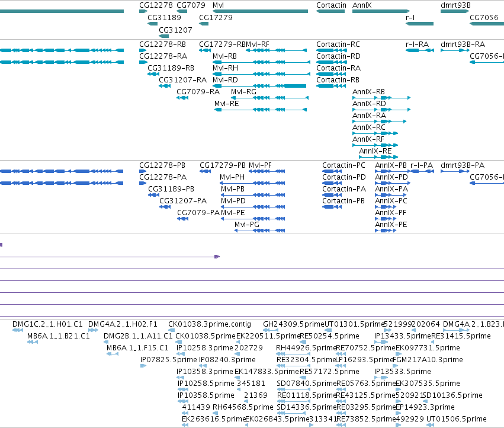Select the CG7079-RA transcript label
504x428 pixels.
[x=198, y=92]
